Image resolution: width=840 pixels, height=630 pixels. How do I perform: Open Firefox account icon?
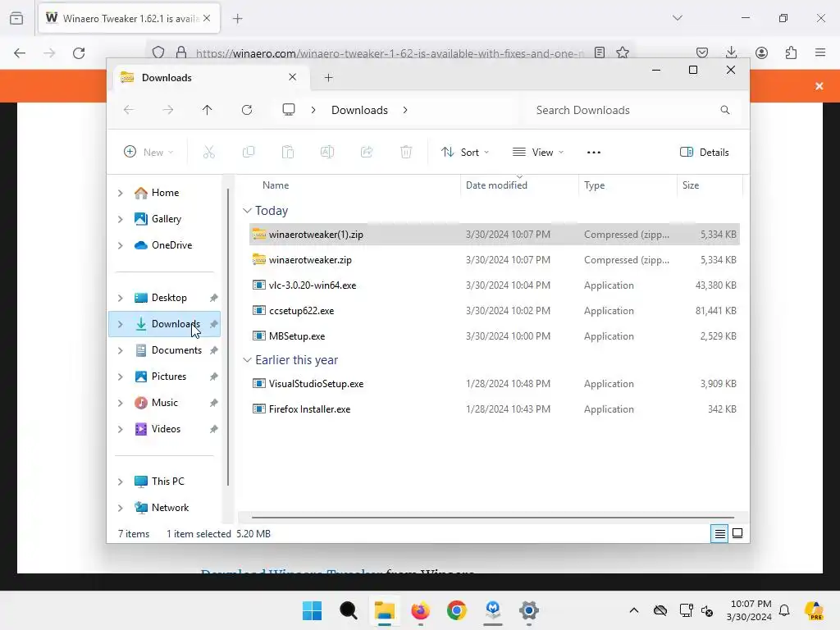point(761,52)
